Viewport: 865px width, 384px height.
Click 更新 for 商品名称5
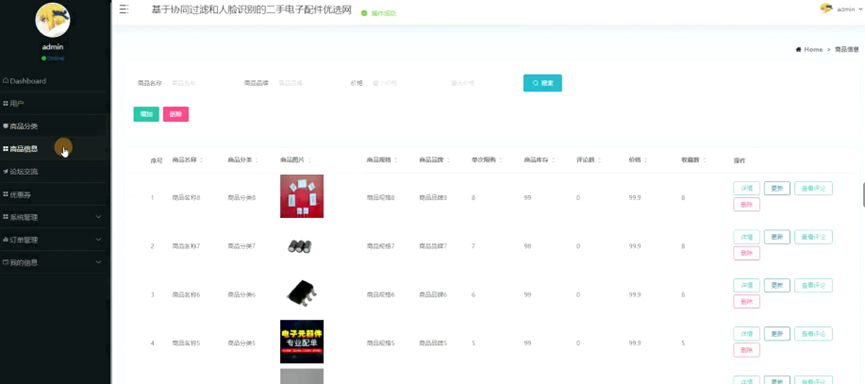pos(777,334)
